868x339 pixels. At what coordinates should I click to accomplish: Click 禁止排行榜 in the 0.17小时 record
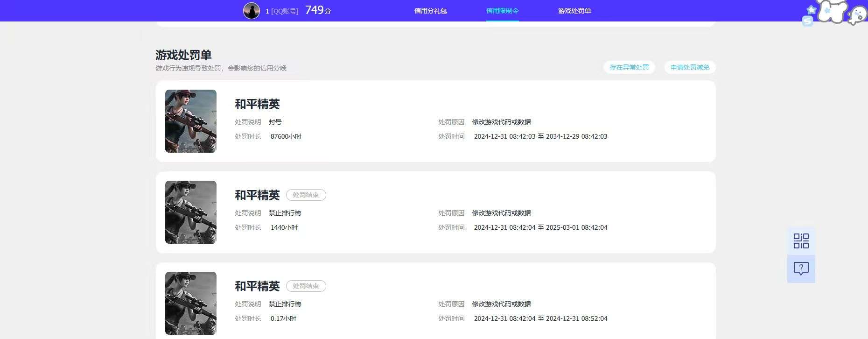(285, 304)
